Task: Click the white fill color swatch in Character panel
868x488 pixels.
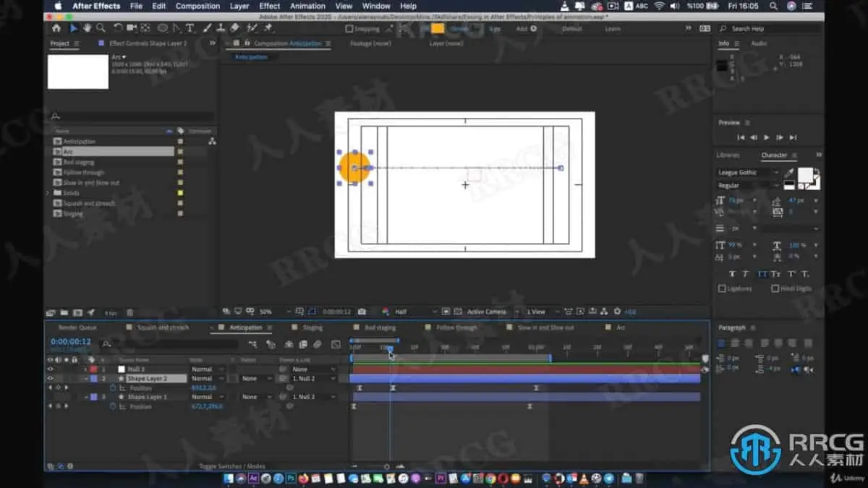Action: [x=805, y=176]
